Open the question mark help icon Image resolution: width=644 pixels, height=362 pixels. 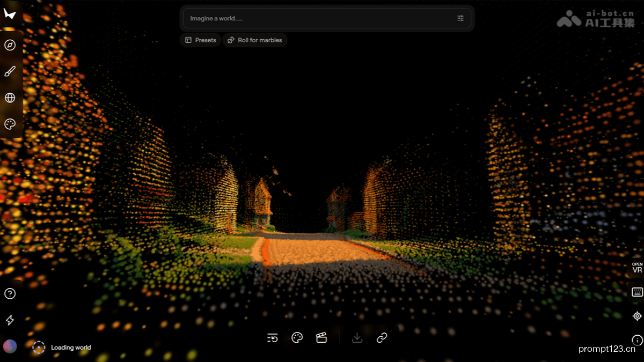[10, 293]
